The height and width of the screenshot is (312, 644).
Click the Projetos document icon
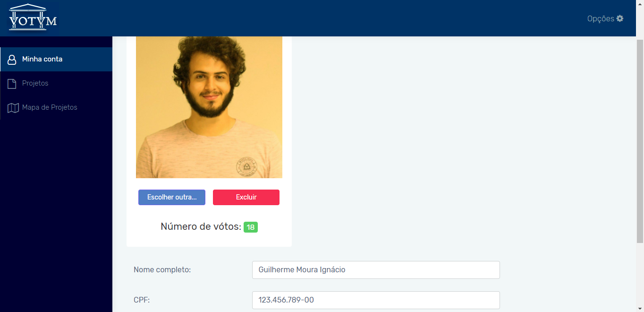click(12, 84)
